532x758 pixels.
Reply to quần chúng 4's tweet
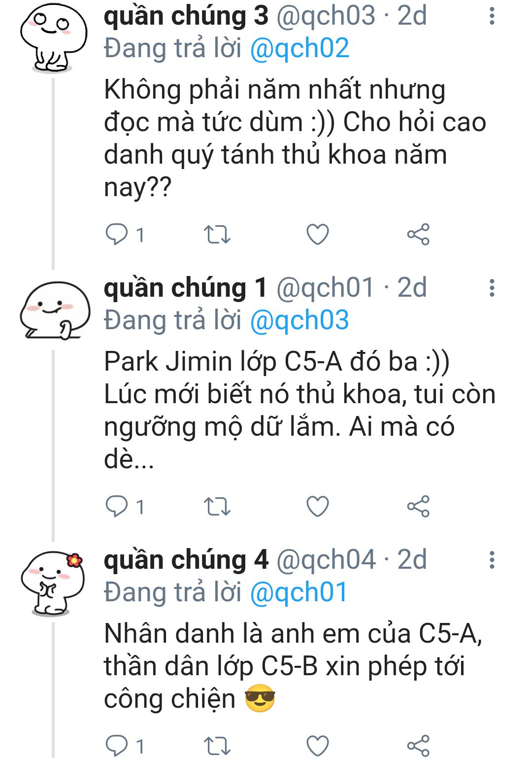(117, 745)
